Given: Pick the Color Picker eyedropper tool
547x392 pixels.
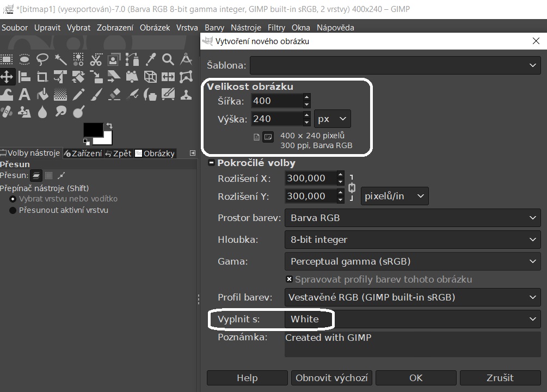Looking at the screenshot, I should pos(150,60).
